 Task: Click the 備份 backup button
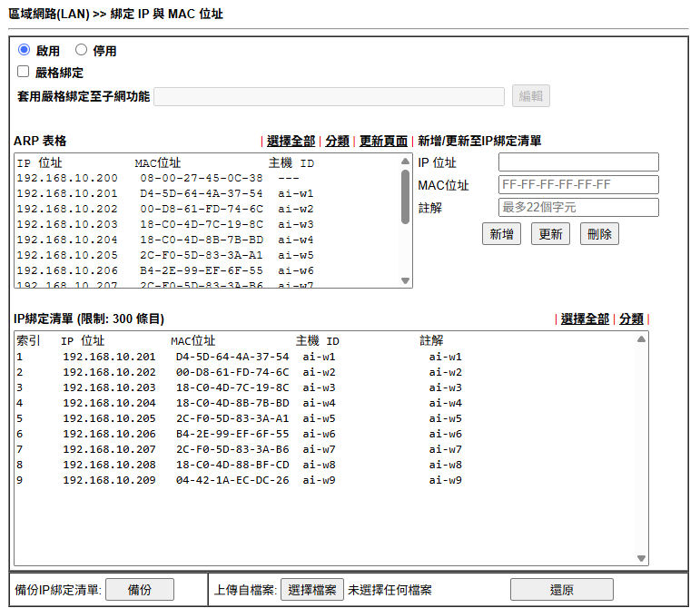point(139,590)
